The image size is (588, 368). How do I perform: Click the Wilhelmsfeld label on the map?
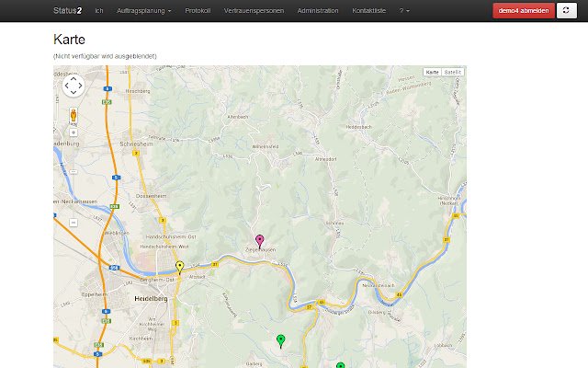(266, 146)
